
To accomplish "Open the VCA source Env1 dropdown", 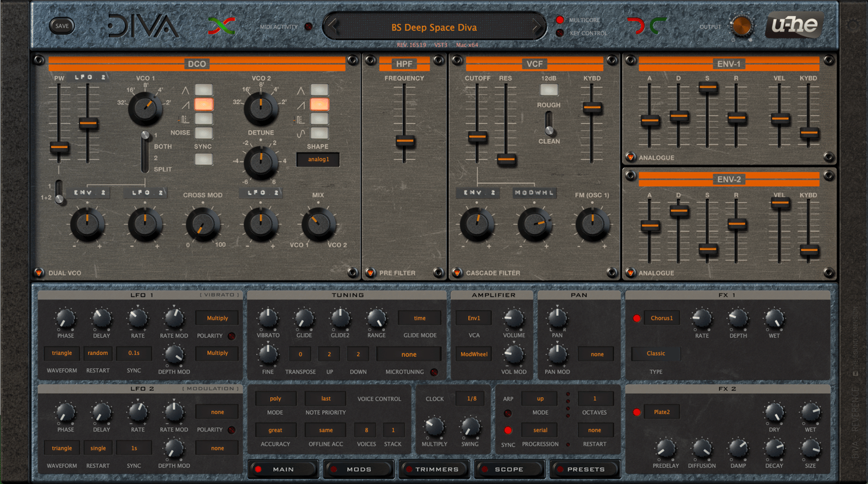I will click(x=474, y=318).
